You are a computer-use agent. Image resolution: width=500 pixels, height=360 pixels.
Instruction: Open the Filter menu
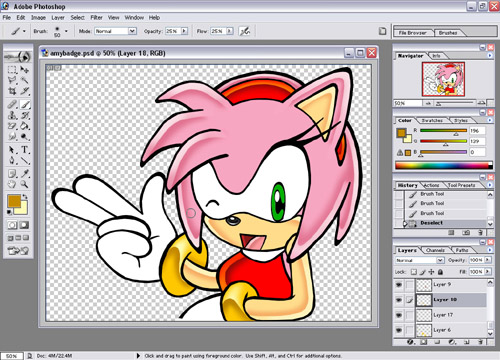pos(96,17)
